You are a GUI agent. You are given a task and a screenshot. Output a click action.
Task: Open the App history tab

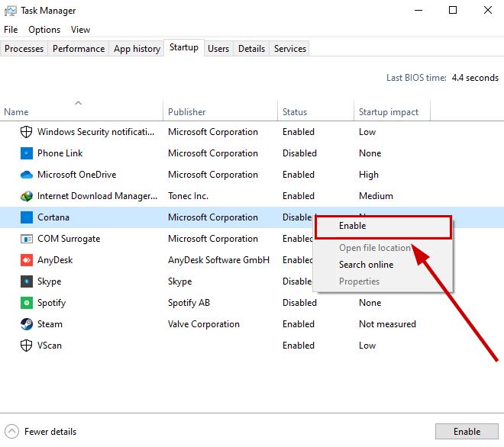coord(137,49)
